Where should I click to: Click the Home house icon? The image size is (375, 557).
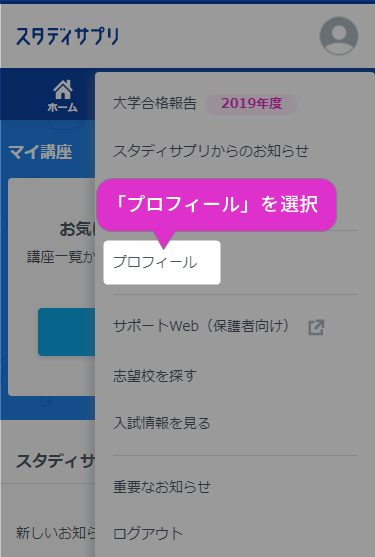63,90
